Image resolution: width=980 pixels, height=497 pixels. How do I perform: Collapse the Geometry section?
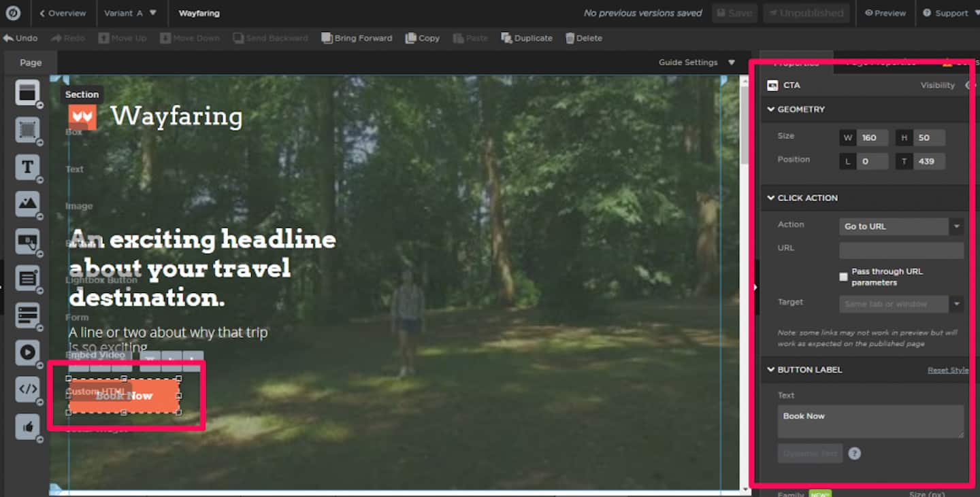(x=796, y=109)
